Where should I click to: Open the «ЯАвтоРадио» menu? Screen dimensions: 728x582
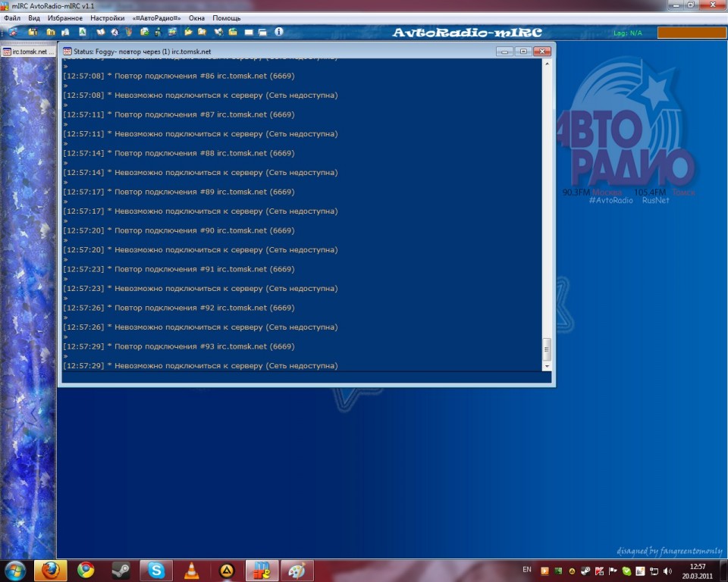[x=156, y=17]
